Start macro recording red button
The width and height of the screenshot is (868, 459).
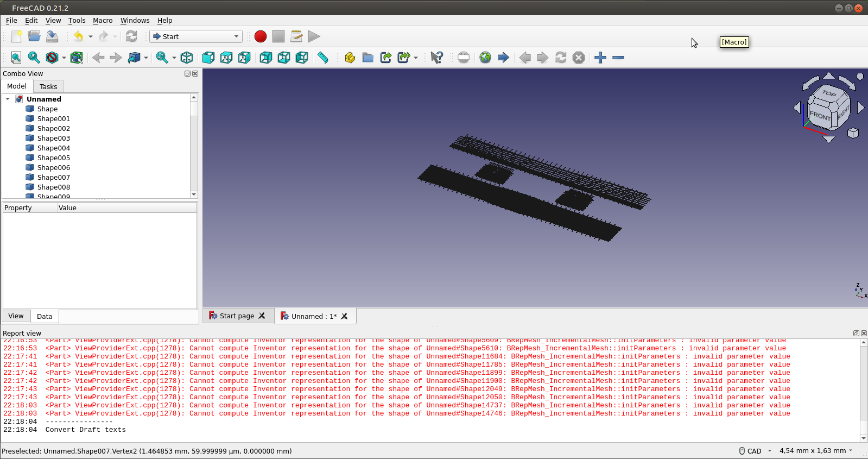pos(261,36)
